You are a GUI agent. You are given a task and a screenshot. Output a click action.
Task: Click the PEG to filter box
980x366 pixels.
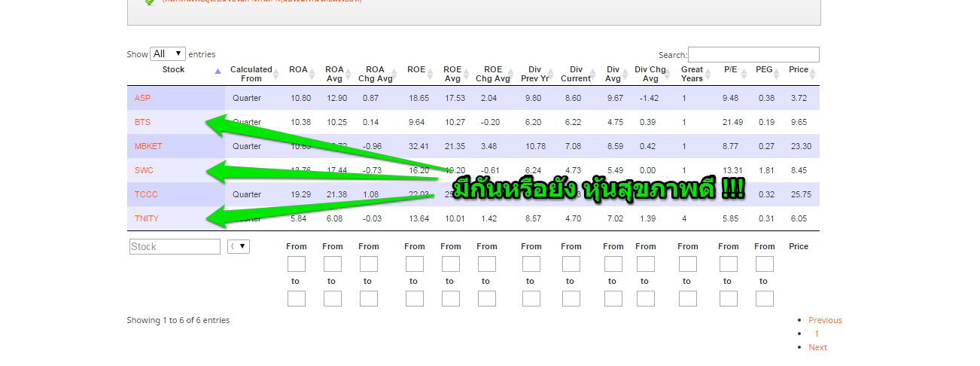(x=765, y=299)
